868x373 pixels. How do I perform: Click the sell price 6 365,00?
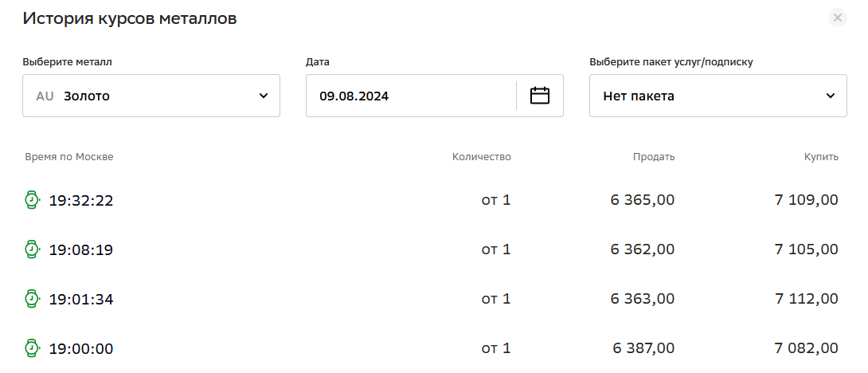pyautogui.click(x=643, y=199)
